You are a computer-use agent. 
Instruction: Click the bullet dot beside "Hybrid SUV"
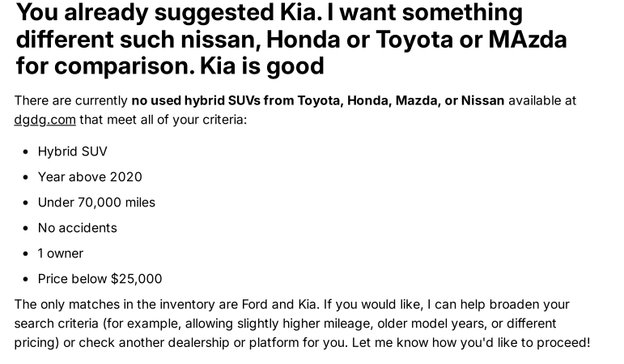(x=27, y=152)
